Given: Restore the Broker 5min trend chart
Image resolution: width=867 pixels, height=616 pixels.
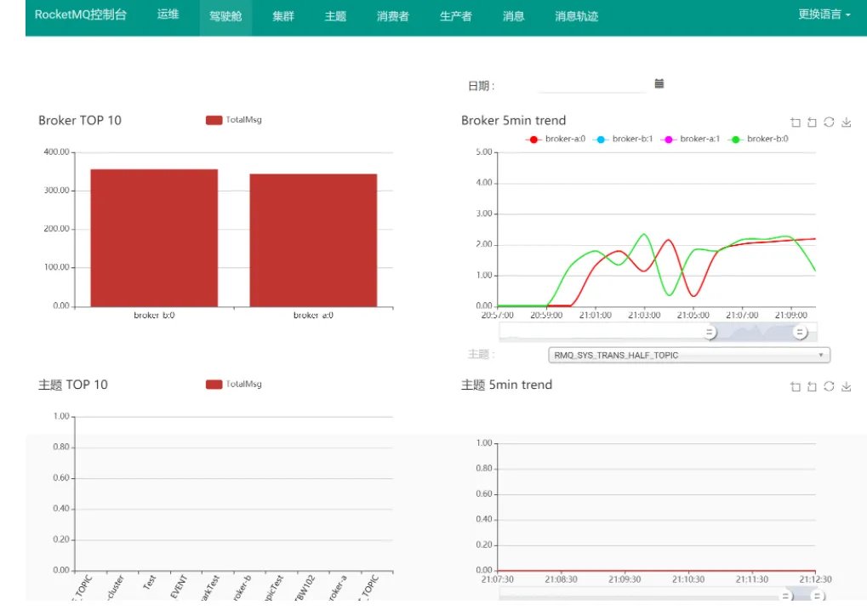Looking at the screenshot, I should click(829, 123).
